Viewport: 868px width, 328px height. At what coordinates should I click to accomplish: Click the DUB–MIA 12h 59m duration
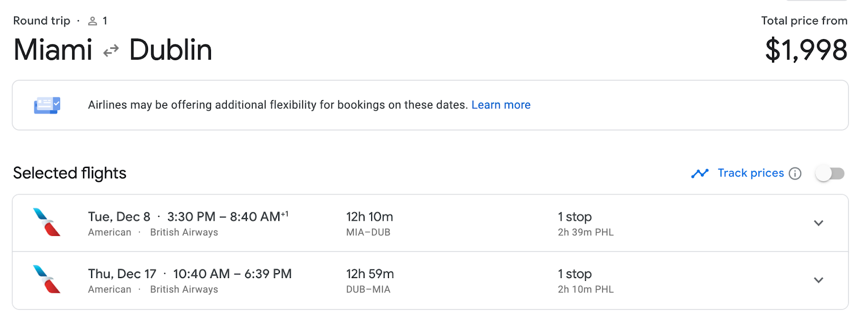point(370,281)
